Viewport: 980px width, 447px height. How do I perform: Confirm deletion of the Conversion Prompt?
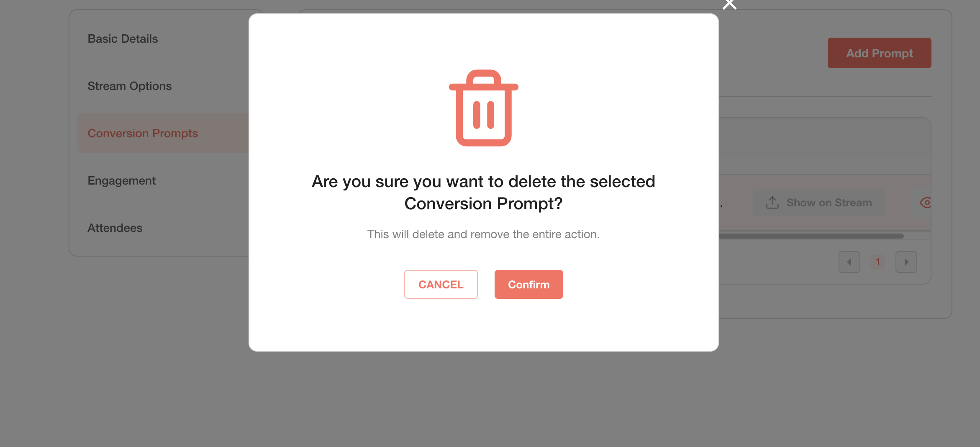point(528,284)
